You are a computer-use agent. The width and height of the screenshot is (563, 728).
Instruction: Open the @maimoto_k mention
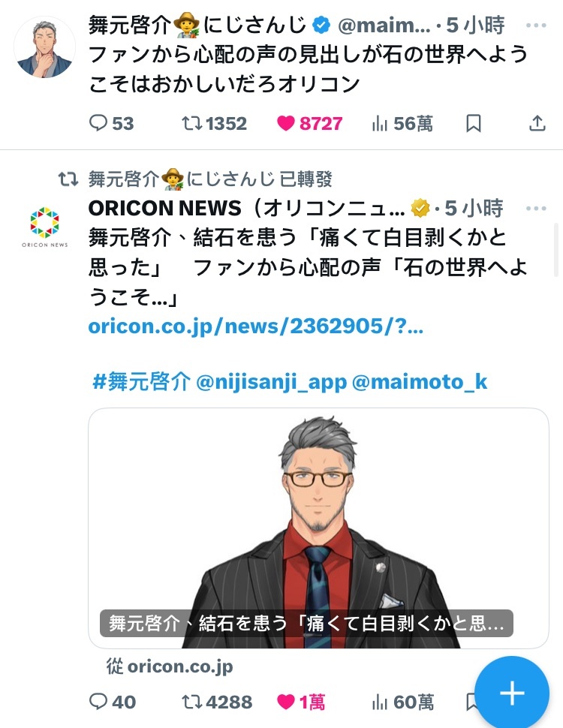click(420, 382)
